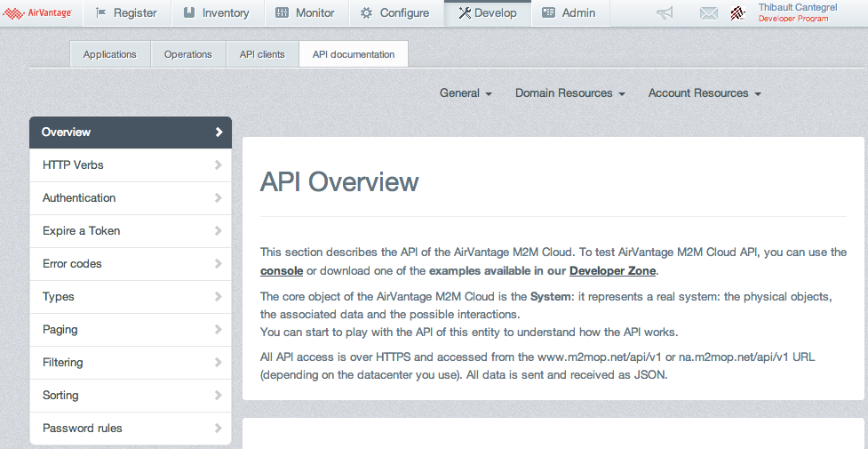Open Password rules section
This screenshot has height=449, width=868.
click(131, 428)
